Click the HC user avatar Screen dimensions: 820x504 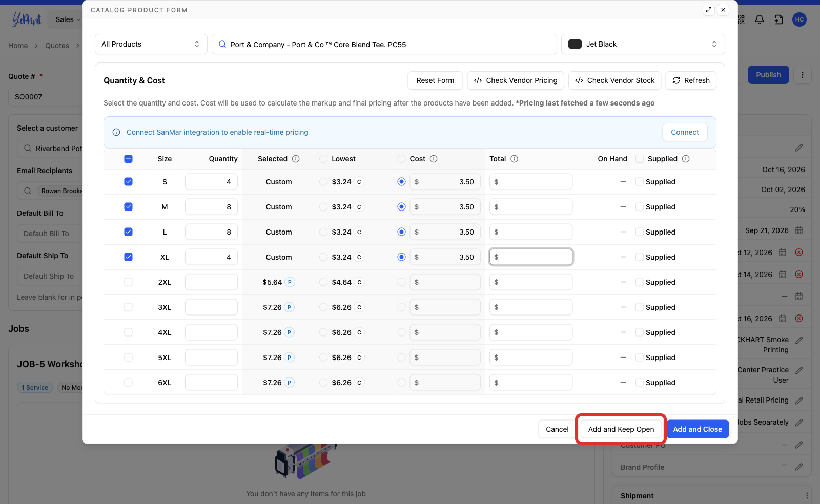(x=799, y=19)
